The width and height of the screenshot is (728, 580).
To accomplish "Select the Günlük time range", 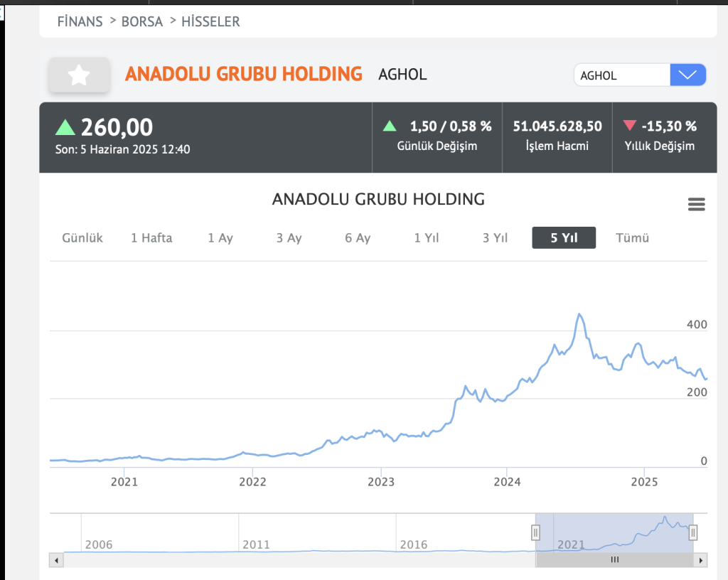I will [x=82, y=238].
